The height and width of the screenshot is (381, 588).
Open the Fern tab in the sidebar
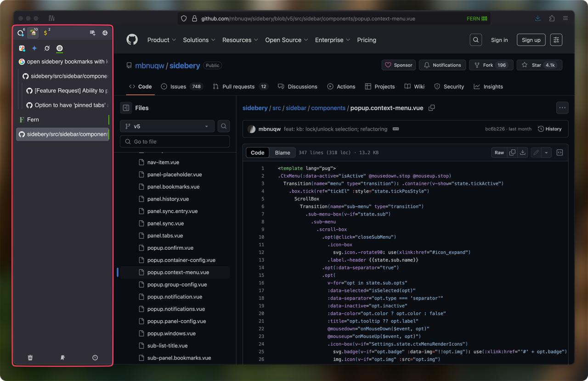62,119
